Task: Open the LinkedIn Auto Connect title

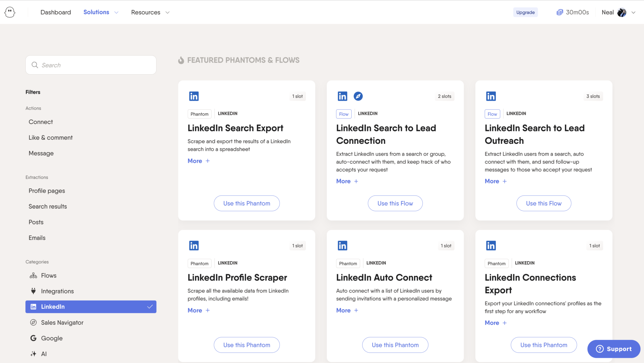Action: point(384,278)
